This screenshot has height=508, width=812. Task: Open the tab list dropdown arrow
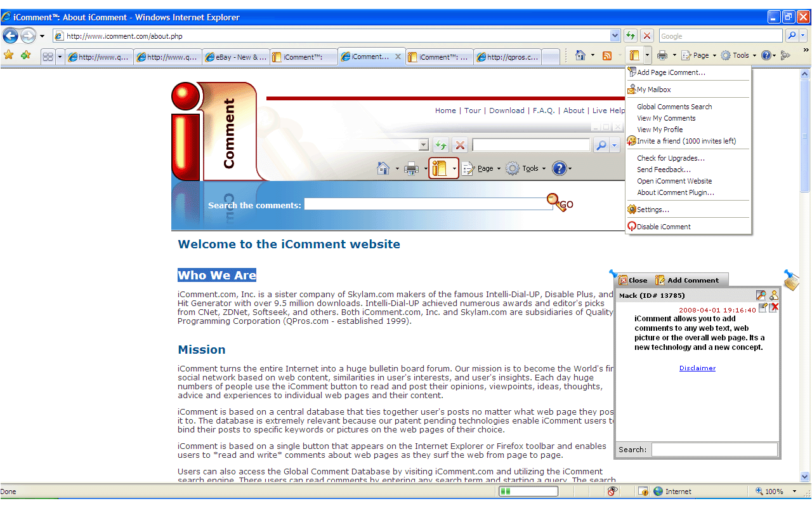click(x=60, y=57)
